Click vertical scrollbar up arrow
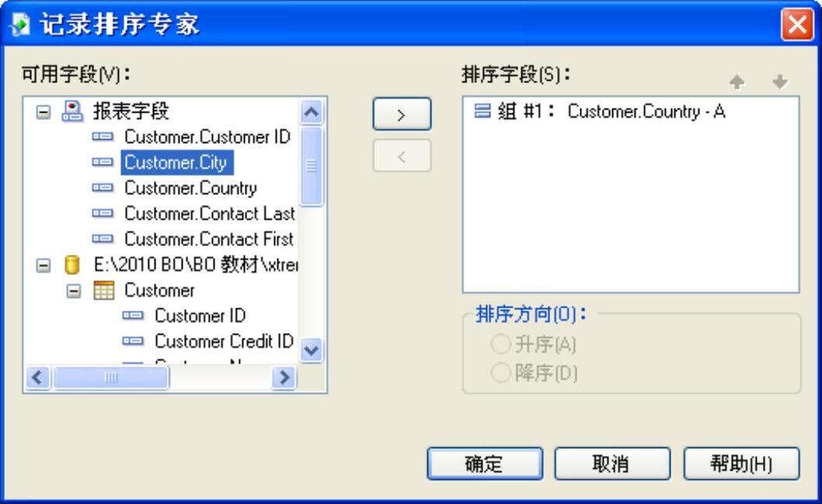The width and height of the screenshot is (822, 504). [312, 112]
